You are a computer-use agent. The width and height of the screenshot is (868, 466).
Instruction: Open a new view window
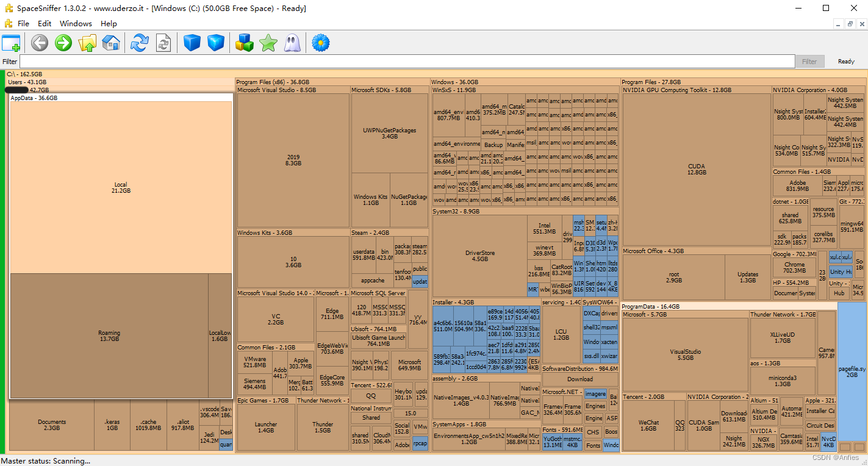pos(11,43)
